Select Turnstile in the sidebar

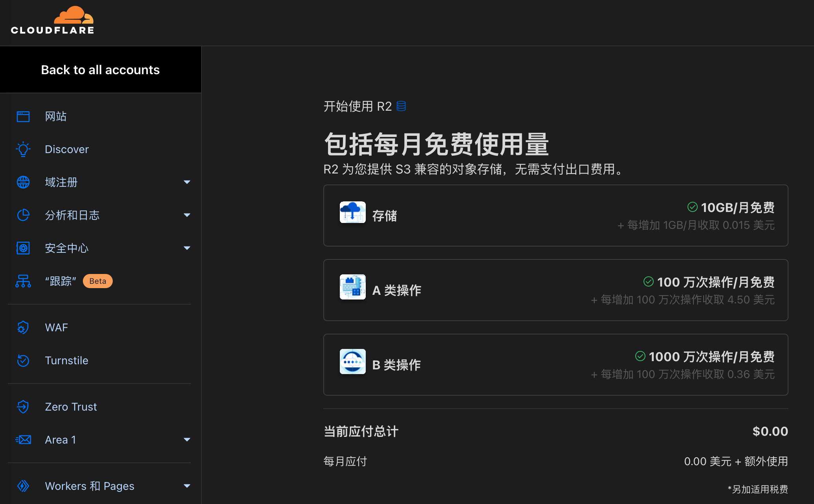(x=67, y=360)
